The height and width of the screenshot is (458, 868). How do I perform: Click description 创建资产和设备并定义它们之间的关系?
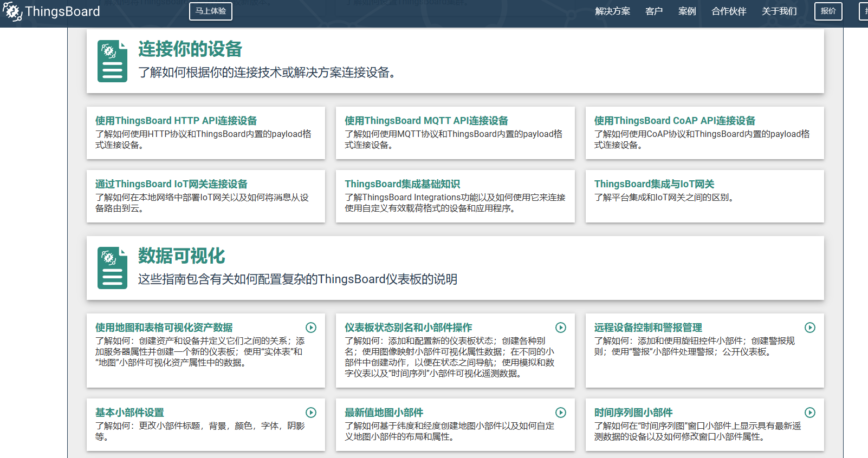click(x=200, y=352)
